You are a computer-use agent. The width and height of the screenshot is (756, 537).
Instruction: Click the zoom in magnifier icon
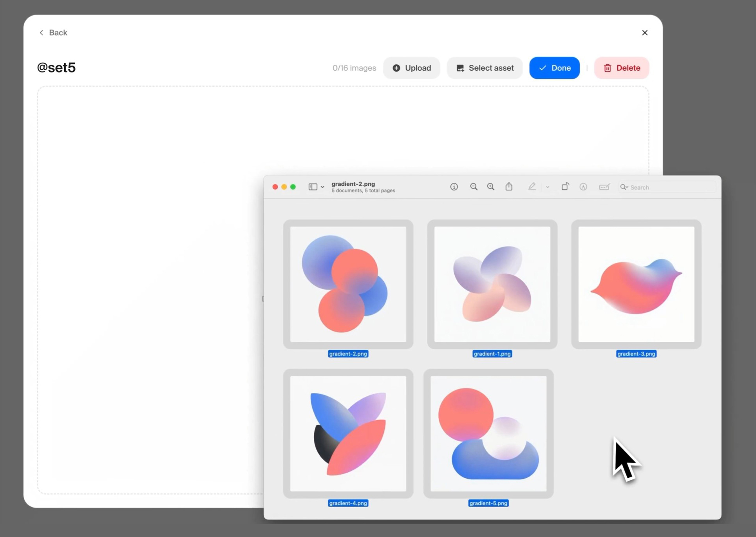click(x=490, y=187)
